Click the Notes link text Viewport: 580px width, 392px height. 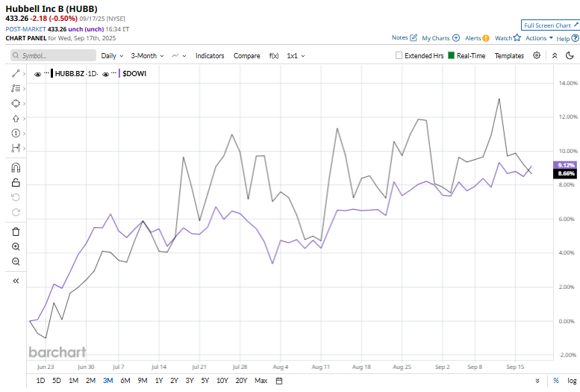pos(399,38)
